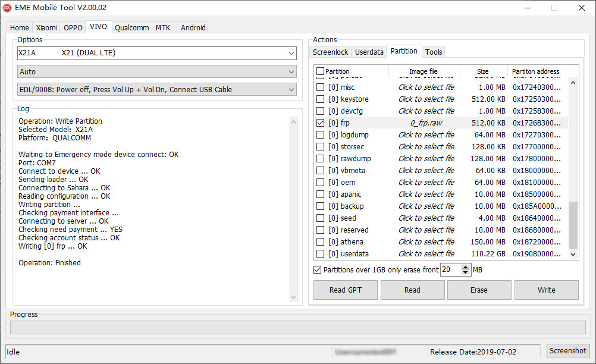596x364 pixels.
Task: Switch to the OPPO tab
Action: 73,28
